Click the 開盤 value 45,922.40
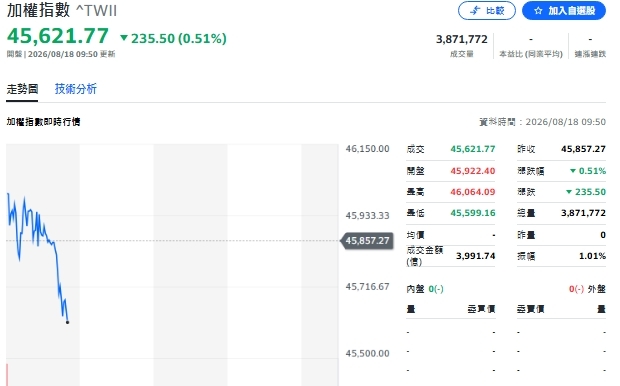Image resolution: width=620 pixels, height=386 pixels. coord(473,171)
